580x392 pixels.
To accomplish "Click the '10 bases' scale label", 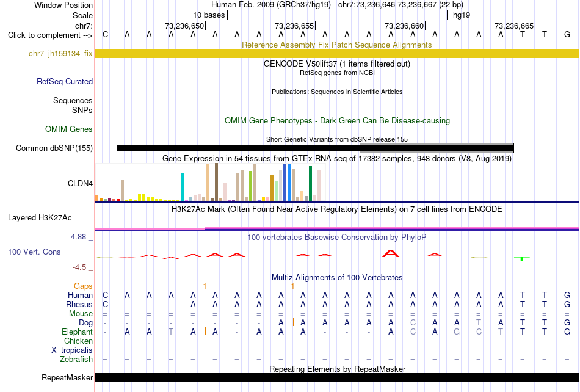I will (x=209, y=15).
